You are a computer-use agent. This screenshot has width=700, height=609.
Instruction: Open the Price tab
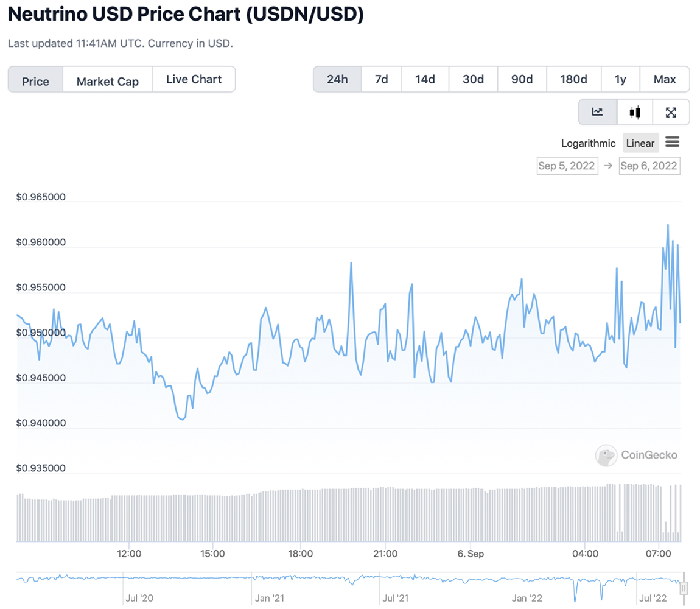(35, 81)
